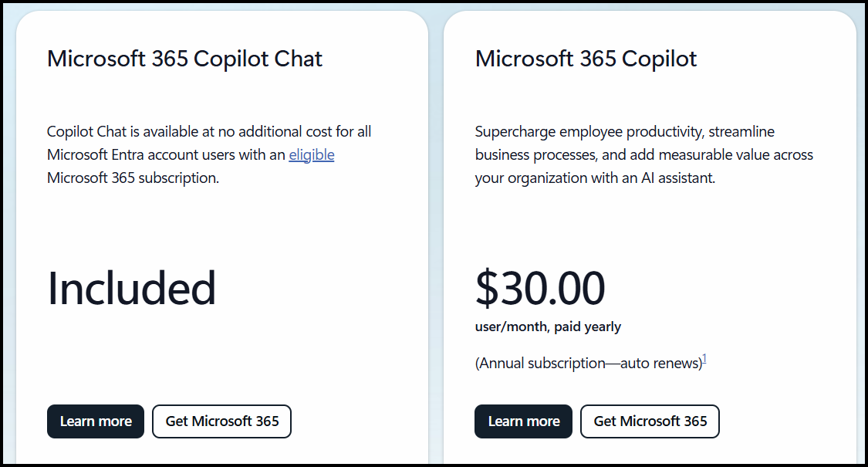Click the large 'Included' price label
868x467 pixels.
pyautogui.click(x=132, y=288)
